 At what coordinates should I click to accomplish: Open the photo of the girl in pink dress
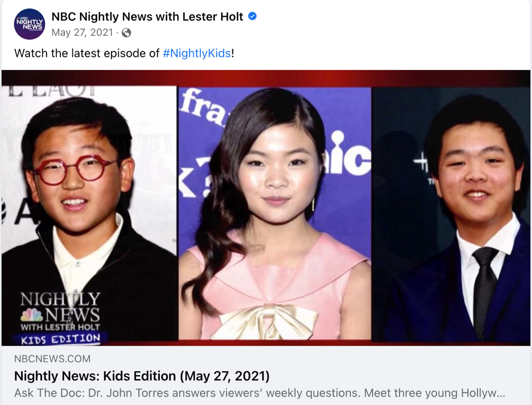(x=275, y=213)
